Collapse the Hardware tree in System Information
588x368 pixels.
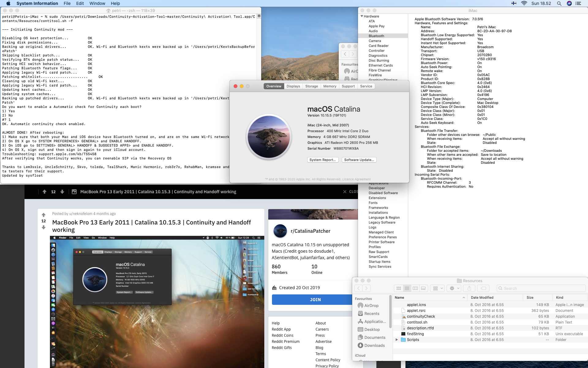click(x=362, y=16)
